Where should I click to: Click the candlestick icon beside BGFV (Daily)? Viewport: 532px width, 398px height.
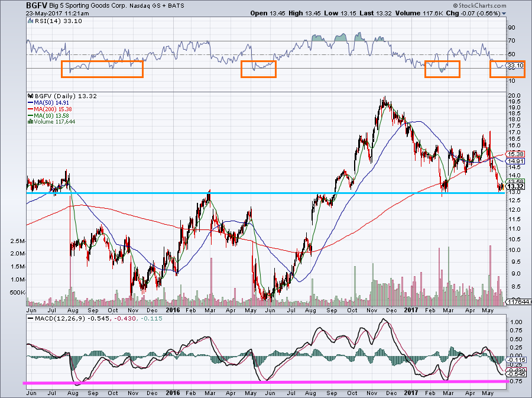pyautogui.click(x=31, y=96)
